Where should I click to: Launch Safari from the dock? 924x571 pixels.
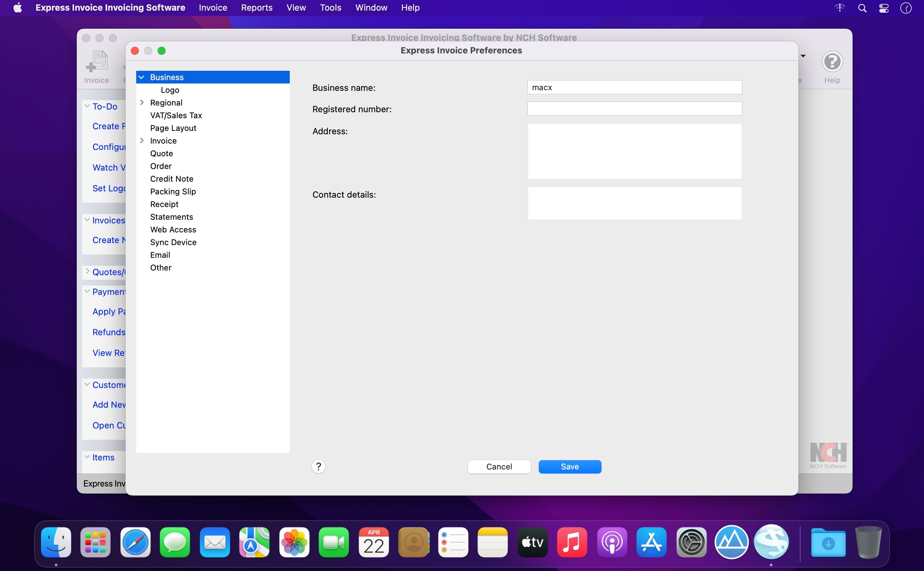click(135, 542)
